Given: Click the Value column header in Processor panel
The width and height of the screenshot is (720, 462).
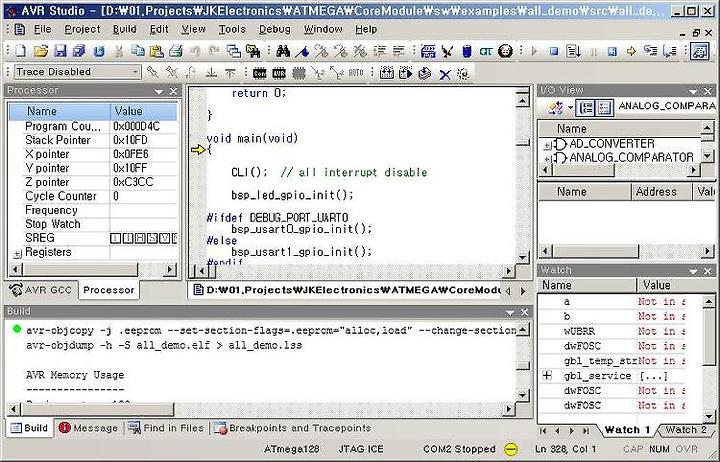Looking at the screenshot, I should pos(143,111).
